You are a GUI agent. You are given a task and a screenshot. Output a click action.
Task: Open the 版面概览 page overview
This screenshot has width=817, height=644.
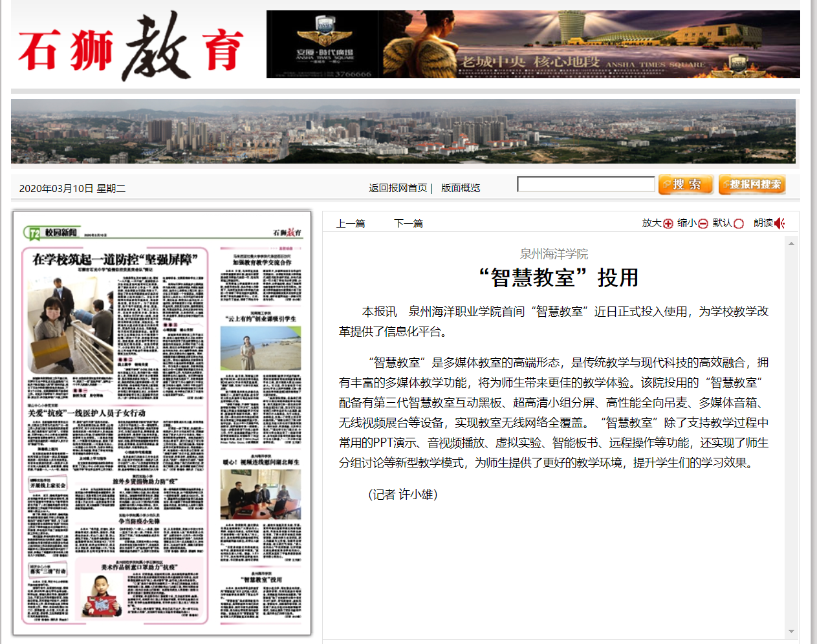[x=461, y=188]
